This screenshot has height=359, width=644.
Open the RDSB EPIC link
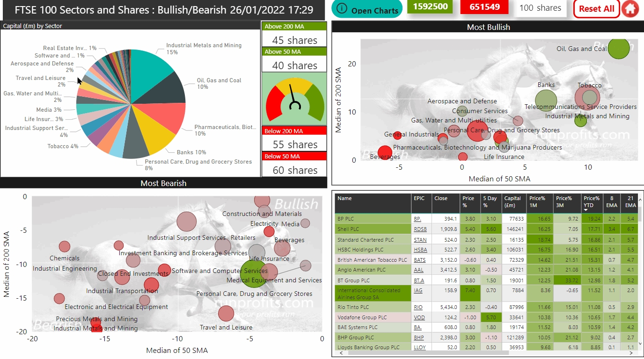click(x=420, y=229)
